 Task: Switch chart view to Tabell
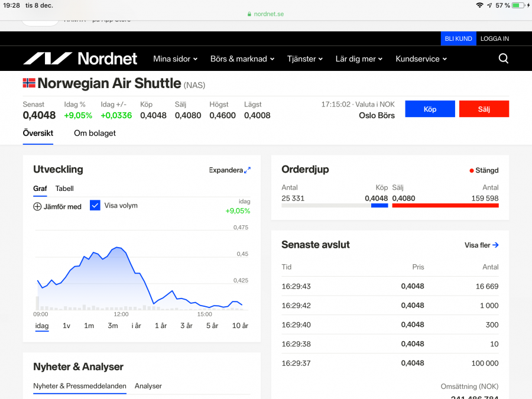coord(64,189)
